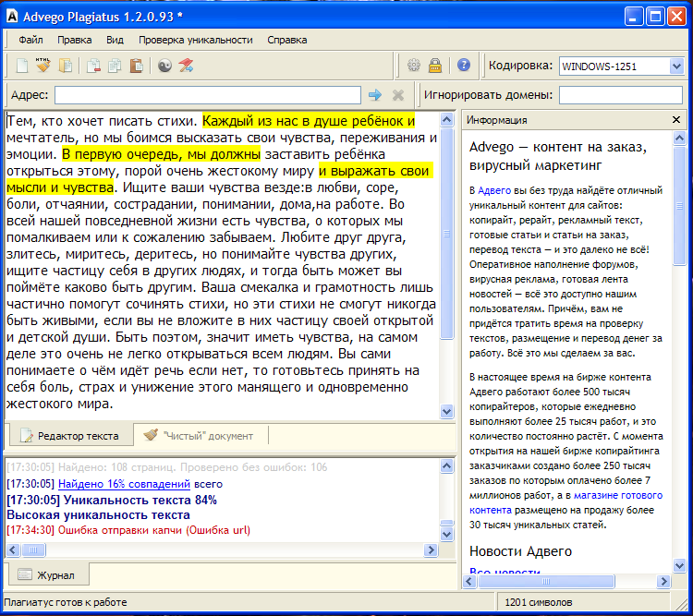The width and height of the screenshot is (693, 616).
Task: Start quick check with yin-yang icon
Action: point(164,66)
